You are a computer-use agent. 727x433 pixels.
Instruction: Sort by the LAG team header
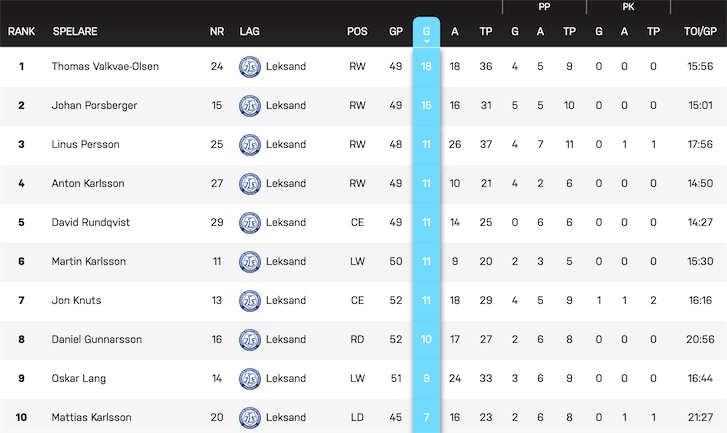(249, 32)
